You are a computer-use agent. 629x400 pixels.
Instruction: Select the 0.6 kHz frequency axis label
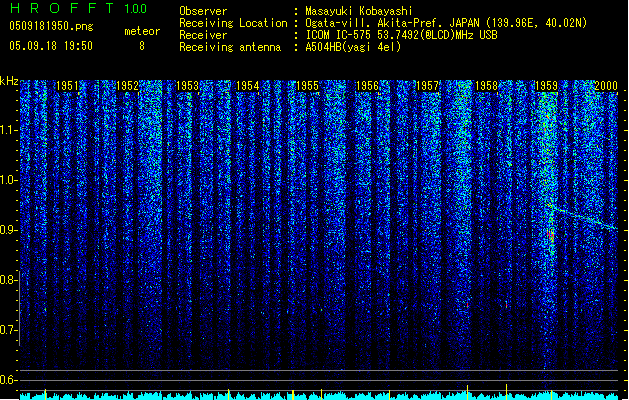pos(9,380)
